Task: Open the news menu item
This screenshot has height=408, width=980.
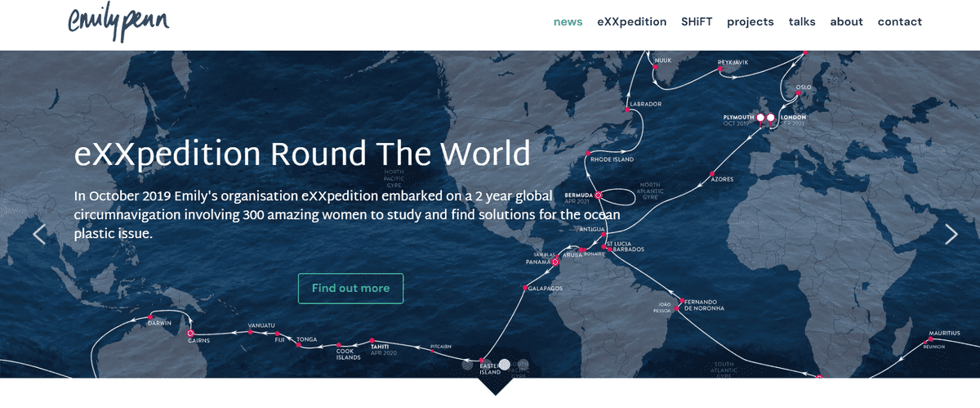Action: pyautogui.click(x=568, y=22)
